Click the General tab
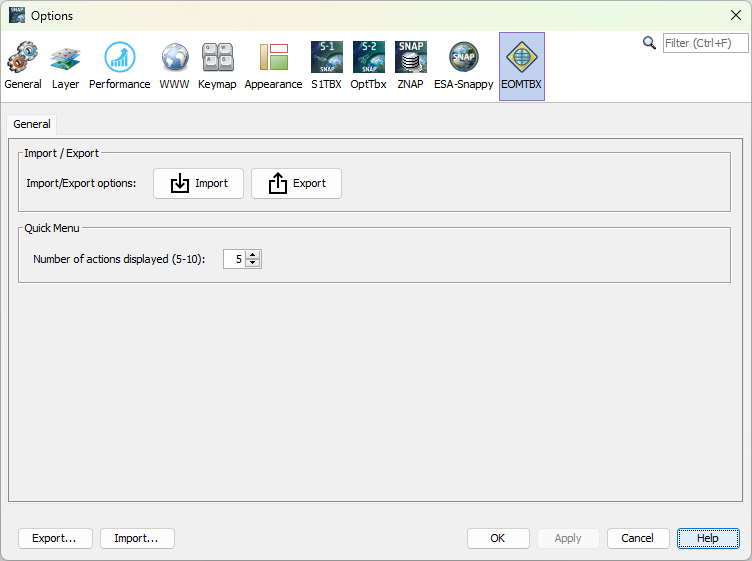 [x=32, y=124]
